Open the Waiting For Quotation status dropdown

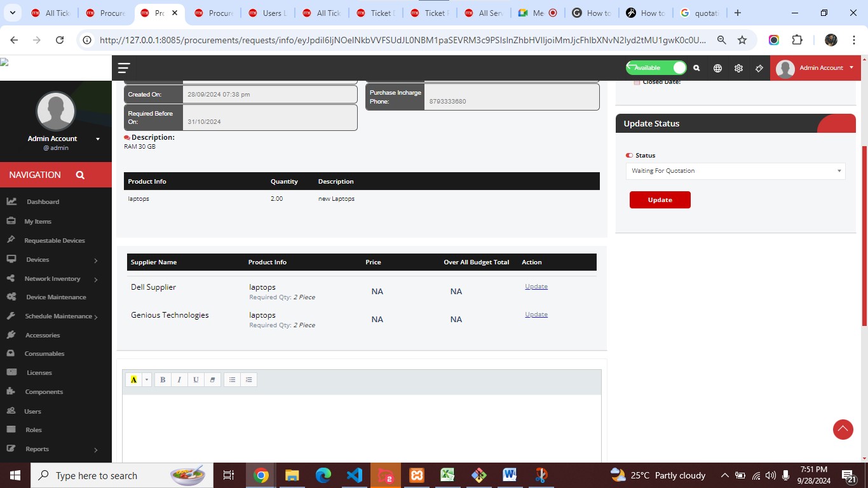point(735,170)
